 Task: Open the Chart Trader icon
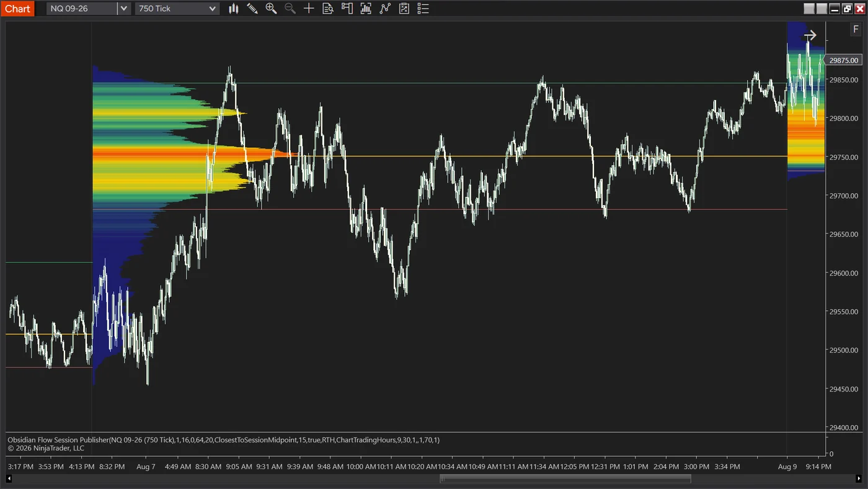point(347,9)
